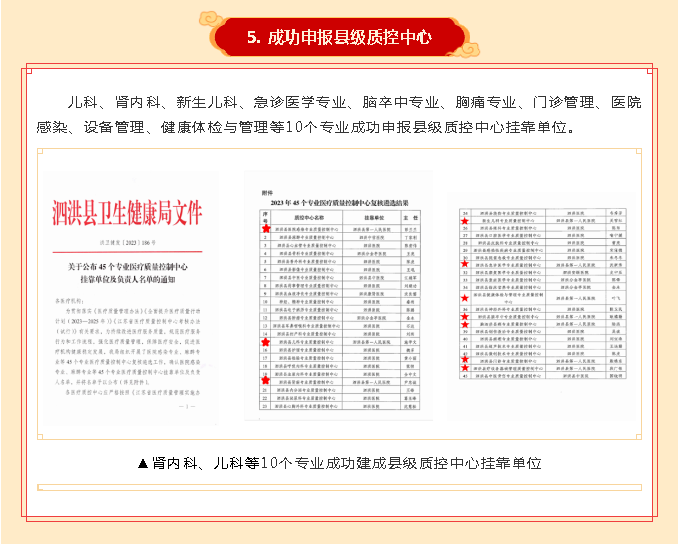
Task: Open the table continuation thumbnail with seven red stars
Action: click(x=542, y=306)
